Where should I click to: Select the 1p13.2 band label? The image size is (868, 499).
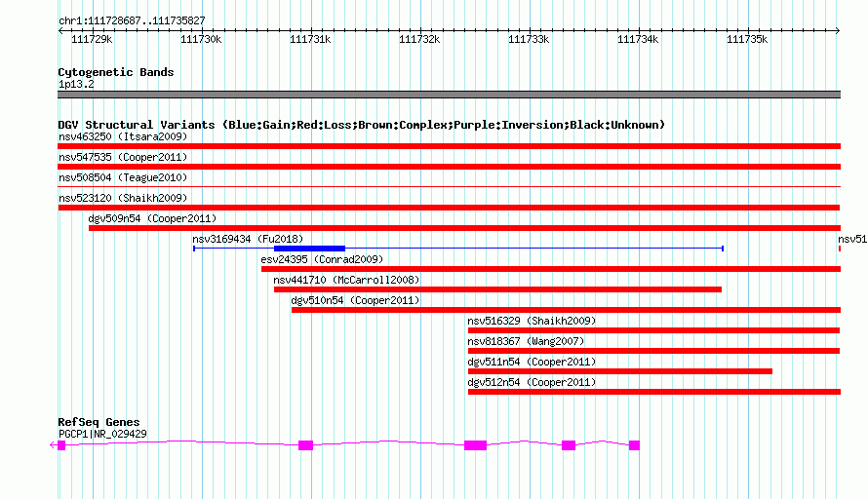point(76,85)
